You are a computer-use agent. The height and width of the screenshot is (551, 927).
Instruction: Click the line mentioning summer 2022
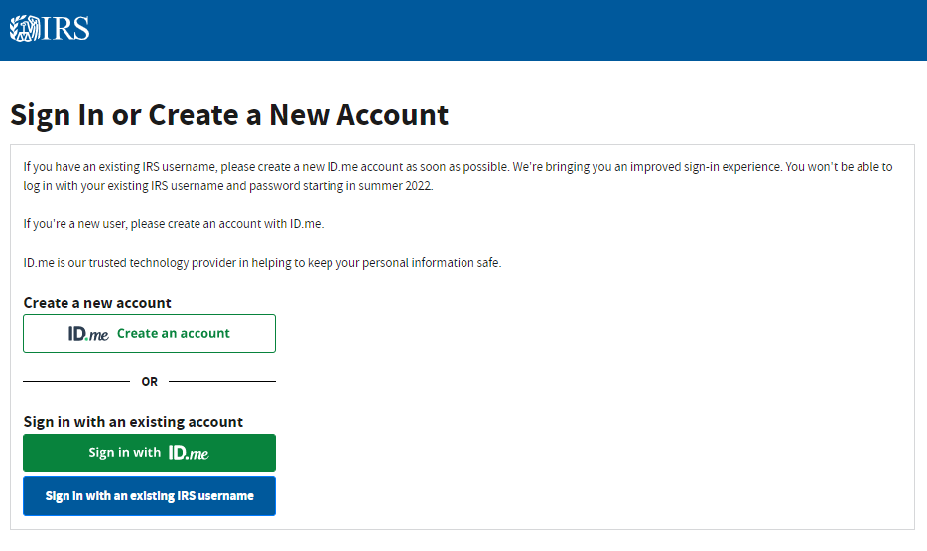click(228, 186)
